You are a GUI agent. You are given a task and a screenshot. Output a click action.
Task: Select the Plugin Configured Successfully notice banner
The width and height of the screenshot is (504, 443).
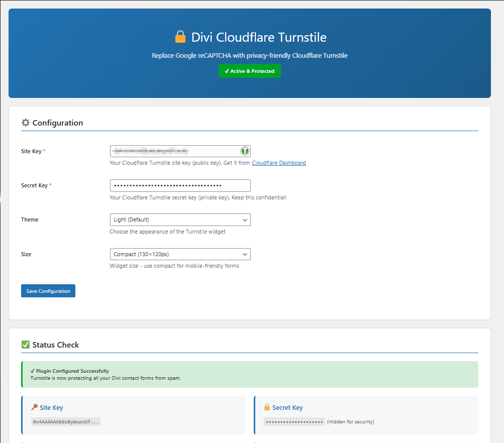250,374
